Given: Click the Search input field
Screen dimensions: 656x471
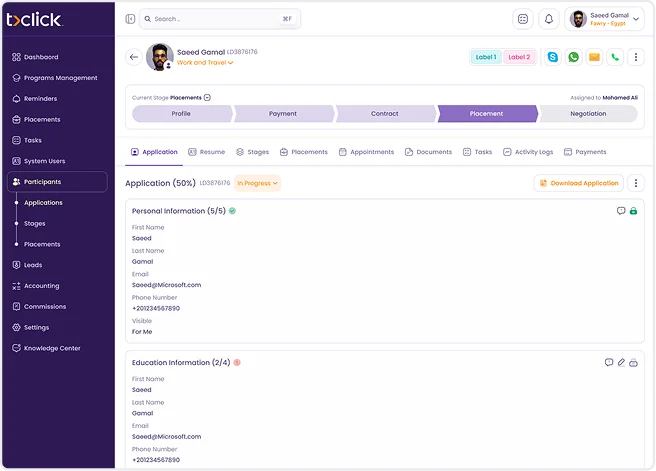Looking at the screenshot, I should (x=220, y=19).
